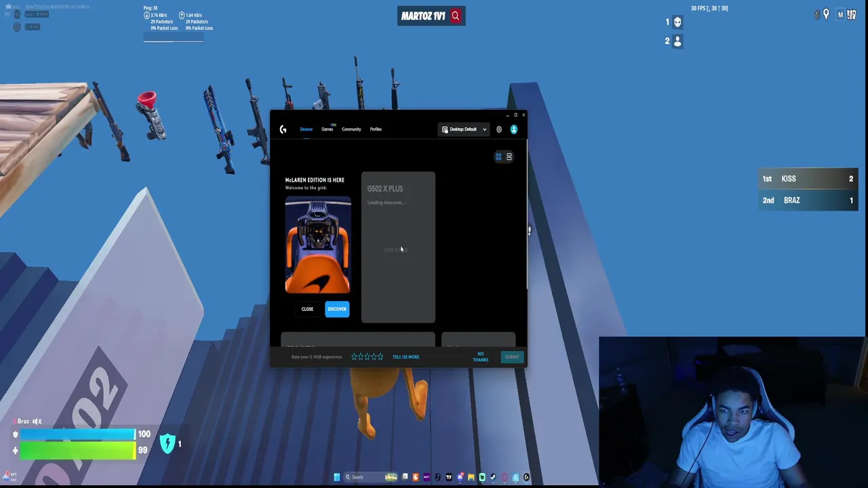Viewport: 868px width, 488px height.
Task: Open the Devices tab
Action: (307, 129)
